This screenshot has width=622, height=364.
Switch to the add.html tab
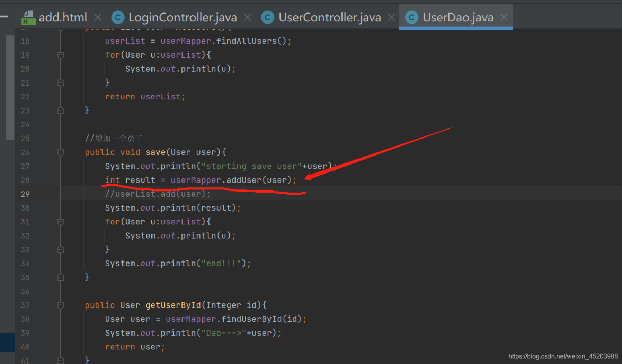tap(63, 17)
